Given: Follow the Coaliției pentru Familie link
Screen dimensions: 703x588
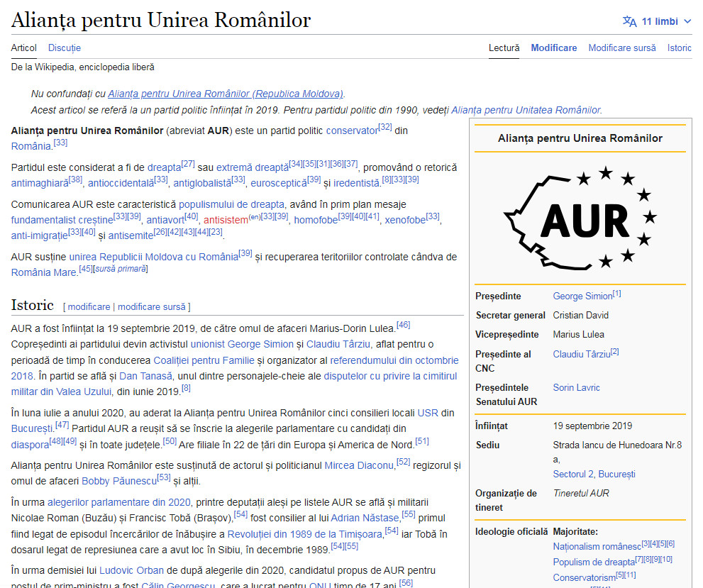Looking at the screenshot, I should pyautogui.click(x=204, y=360).
